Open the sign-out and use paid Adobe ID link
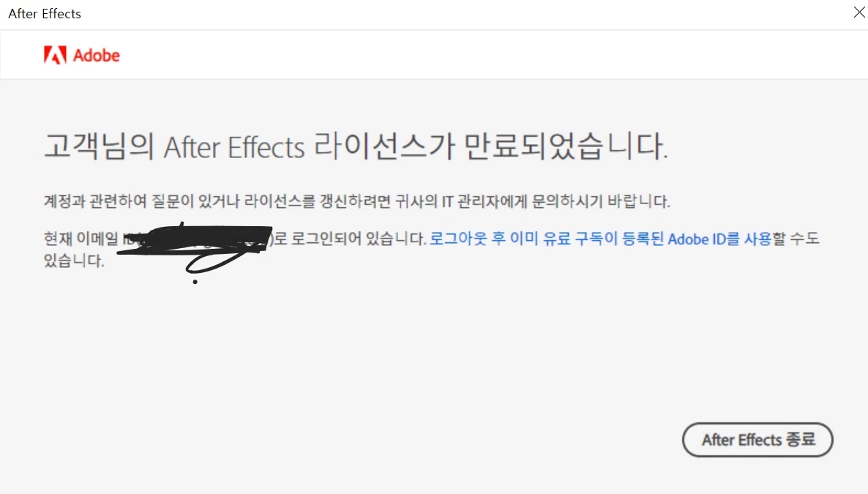 click(601, 239)
